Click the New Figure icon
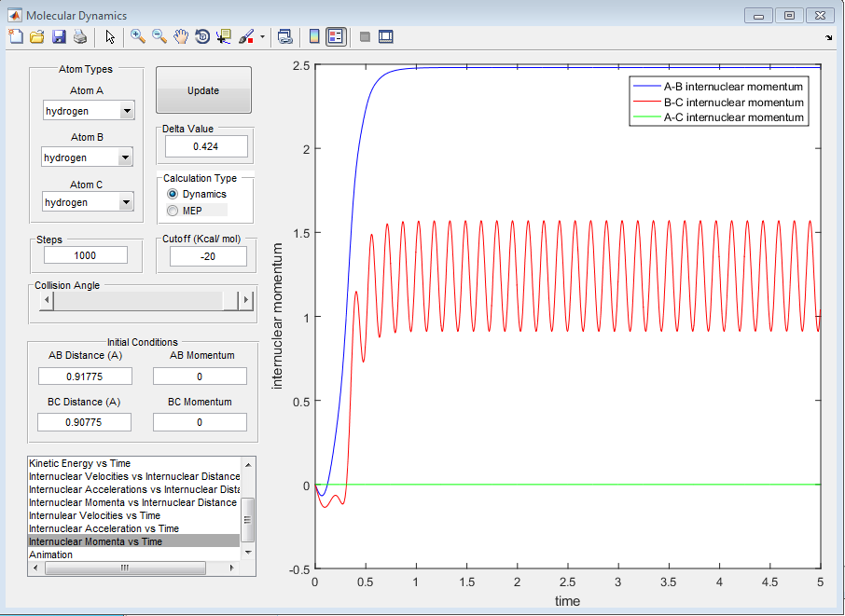This screenshot has height=616, width=845. coord(16,37)
